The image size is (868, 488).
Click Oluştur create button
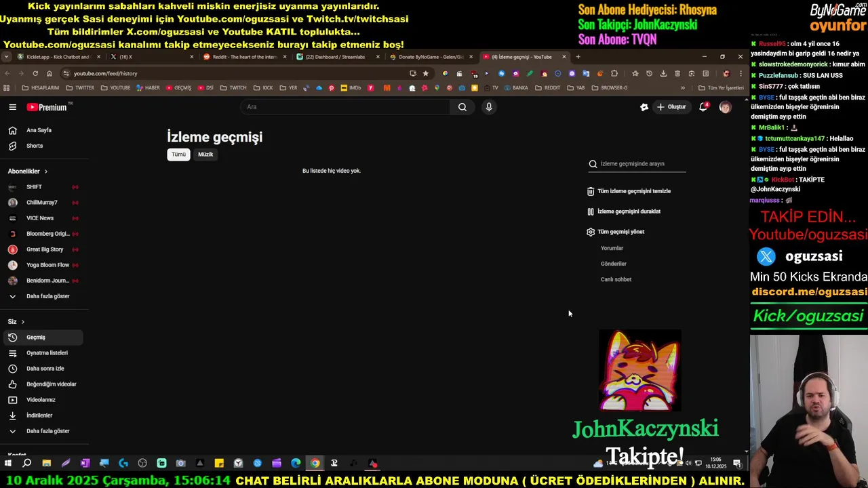[x=671, y=107]
